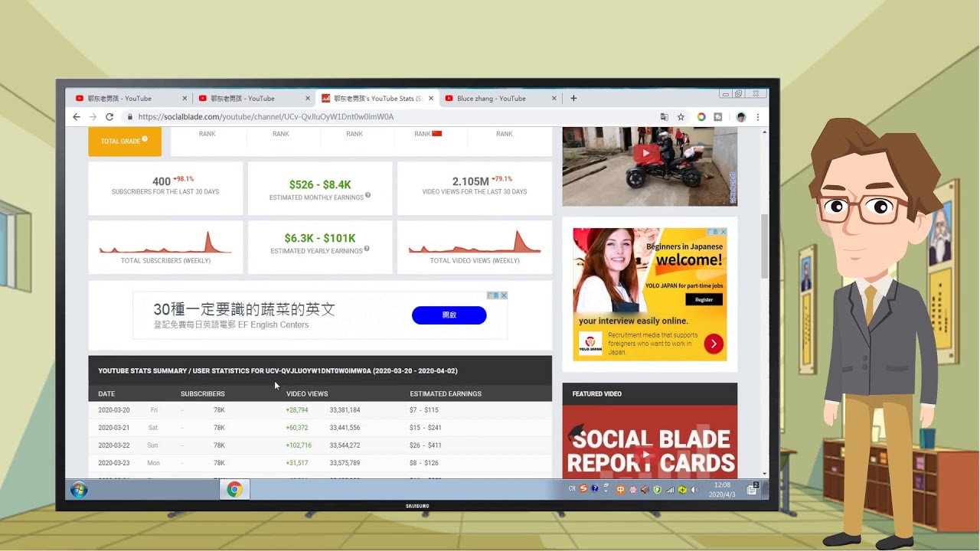This screenshot has width=980, height=551.
Task: Click the Chrome icon in the taskbar
Action: pos(234,490)
